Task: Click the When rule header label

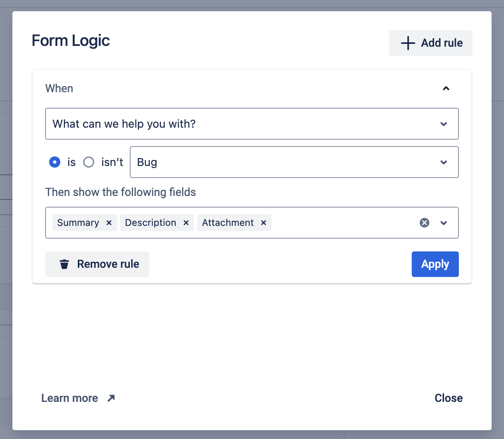Action: point(59,88)
